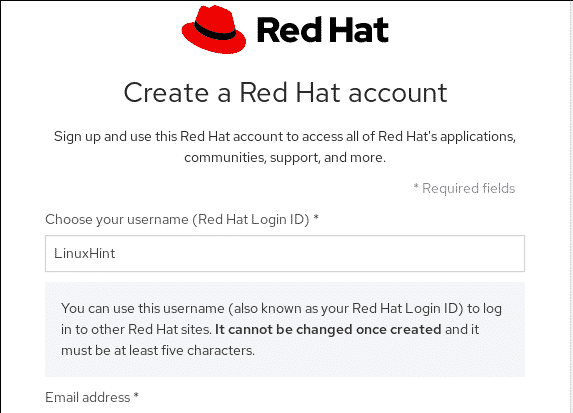573x413 pixels.
Task: Select the "Create a Red Hat account" heading
Action: (x=285, y=92)
